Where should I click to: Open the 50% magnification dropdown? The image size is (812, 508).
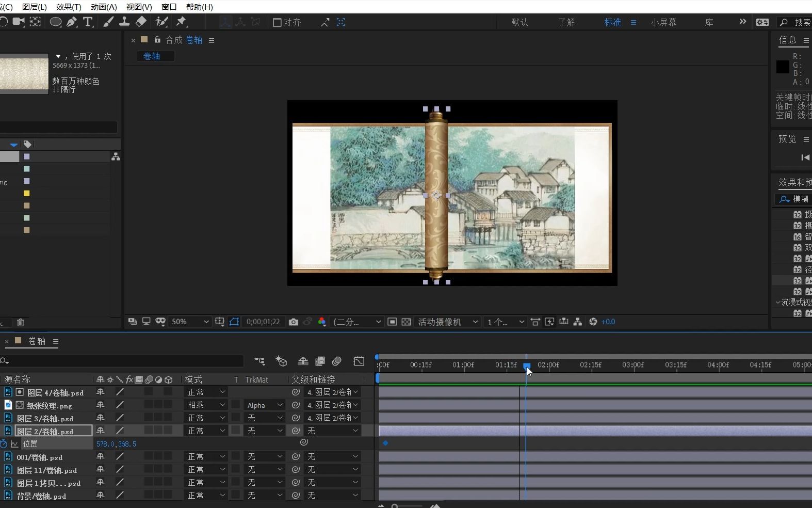(190, 322)
